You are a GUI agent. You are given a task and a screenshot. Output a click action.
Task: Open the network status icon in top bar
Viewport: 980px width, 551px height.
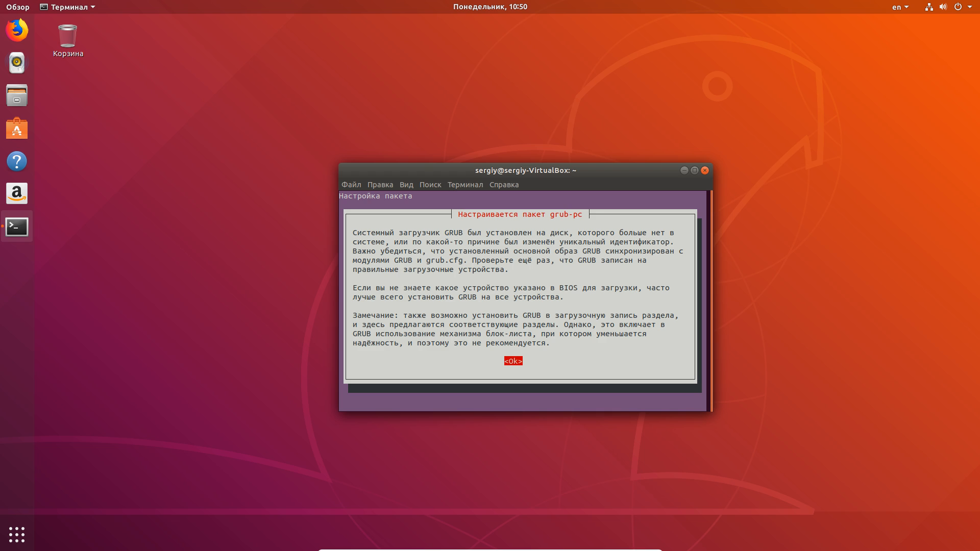[929, 7]
